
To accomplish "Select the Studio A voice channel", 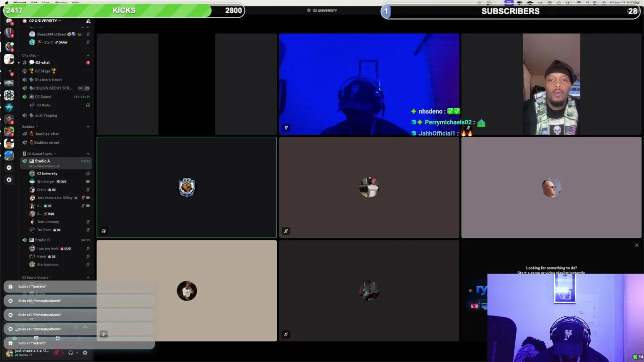I will pyautogui.click(x=55, y=161).
